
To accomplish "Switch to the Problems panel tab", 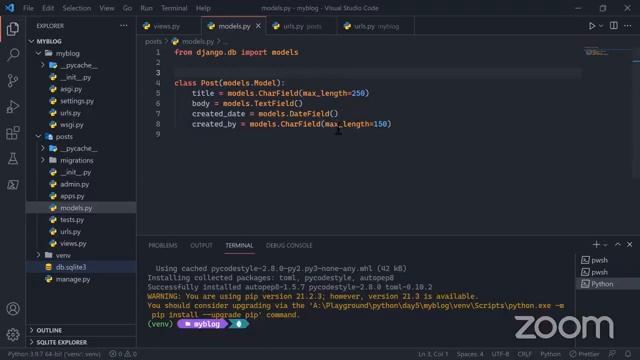I will pos(163,245).
